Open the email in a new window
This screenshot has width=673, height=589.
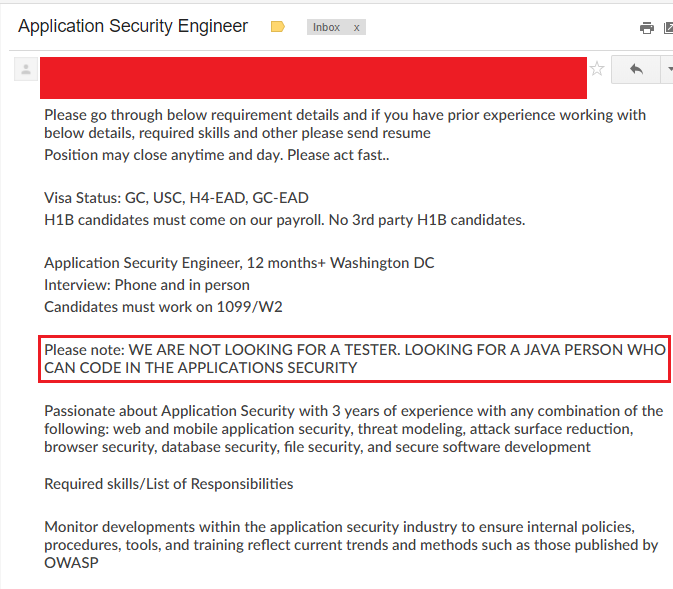click(669, 28)
